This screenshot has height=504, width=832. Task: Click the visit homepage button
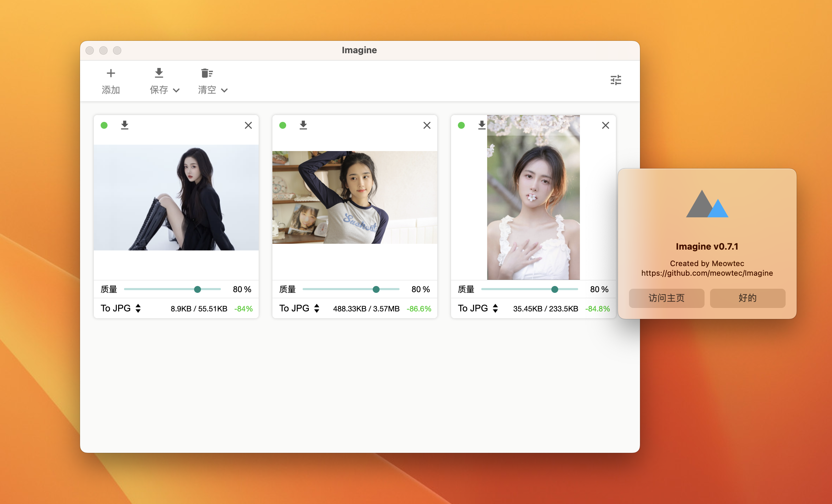tap(666, 298)
